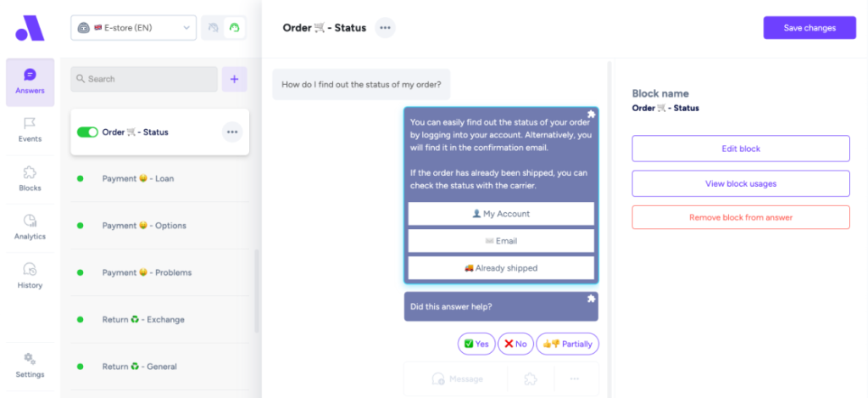Go to Blocks via puzzle icon
This screenshot has width=868, height=398.
(x=30, y=178)
